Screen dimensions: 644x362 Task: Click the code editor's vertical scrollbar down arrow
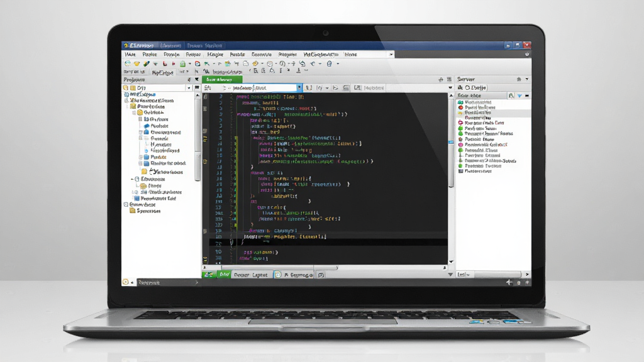(451, 261)
